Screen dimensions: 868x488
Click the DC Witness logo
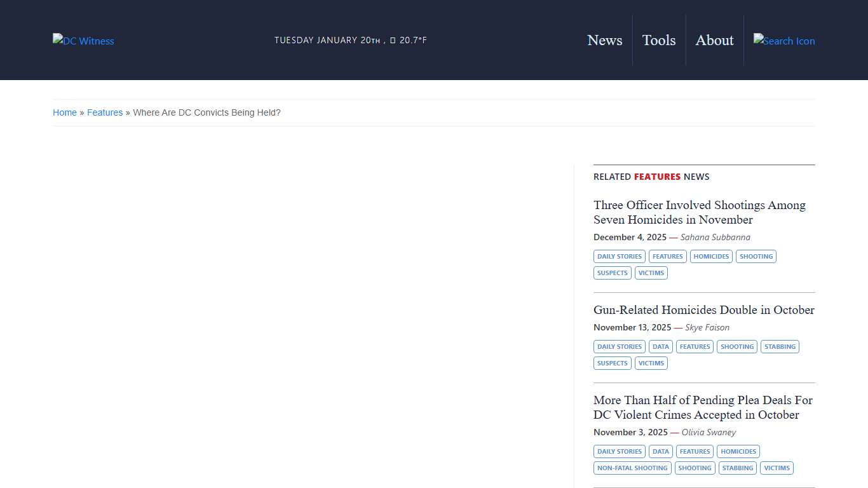point(83,41)
